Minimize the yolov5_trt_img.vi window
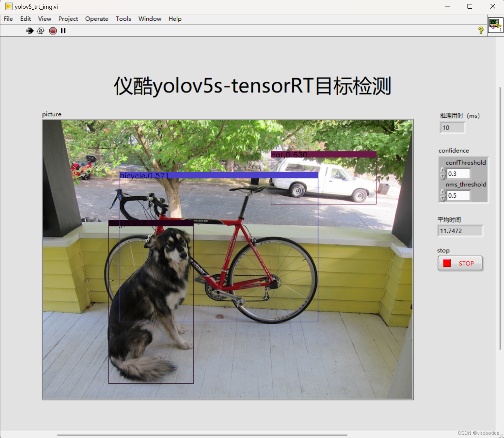This screenshot has height=438, width=504. (447, 6)
